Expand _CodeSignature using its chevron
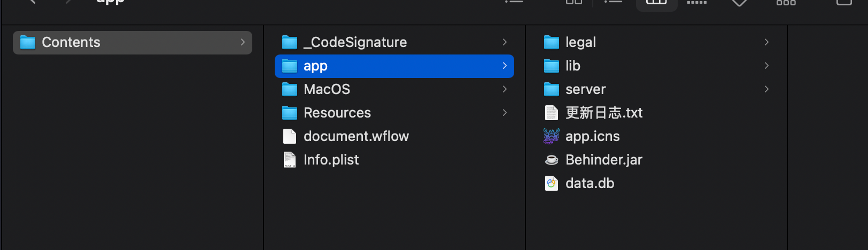The image size is (868, 250). pos(505,42)
